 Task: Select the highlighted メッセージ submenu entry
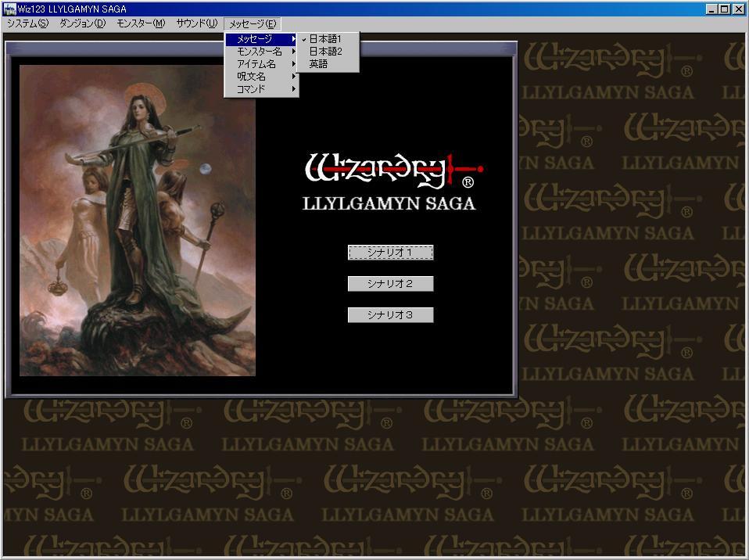tap(261, 39)
